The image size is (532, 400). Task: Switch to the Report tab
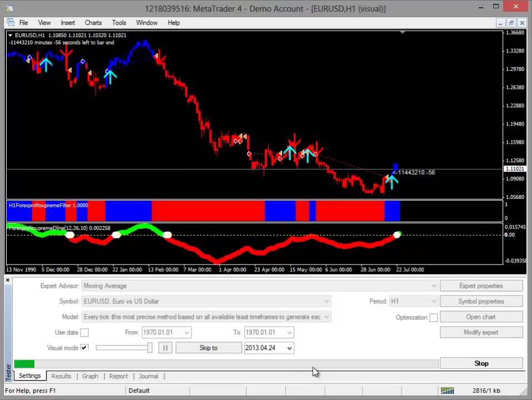pos(118,376)
